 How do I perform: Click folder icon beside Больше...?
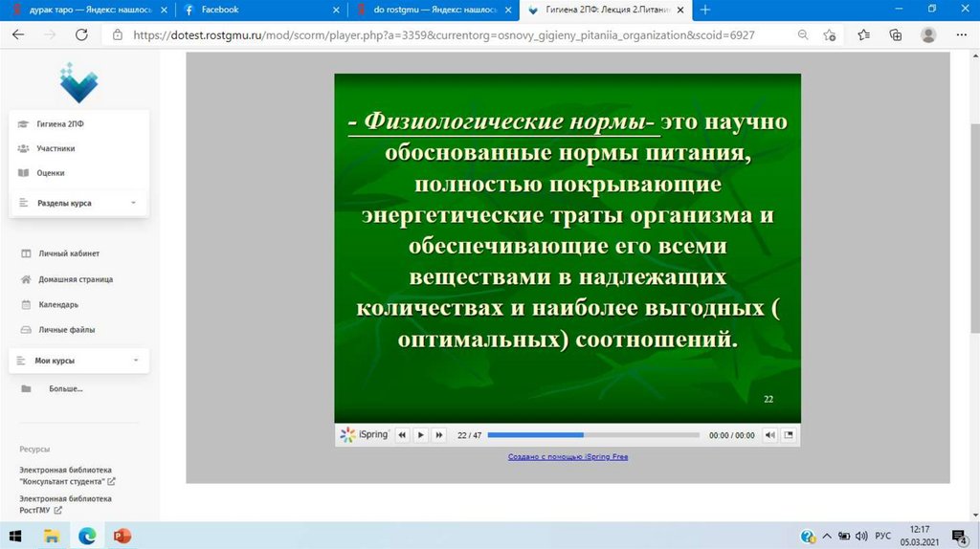pyautogui.click(x=26, y=388)
